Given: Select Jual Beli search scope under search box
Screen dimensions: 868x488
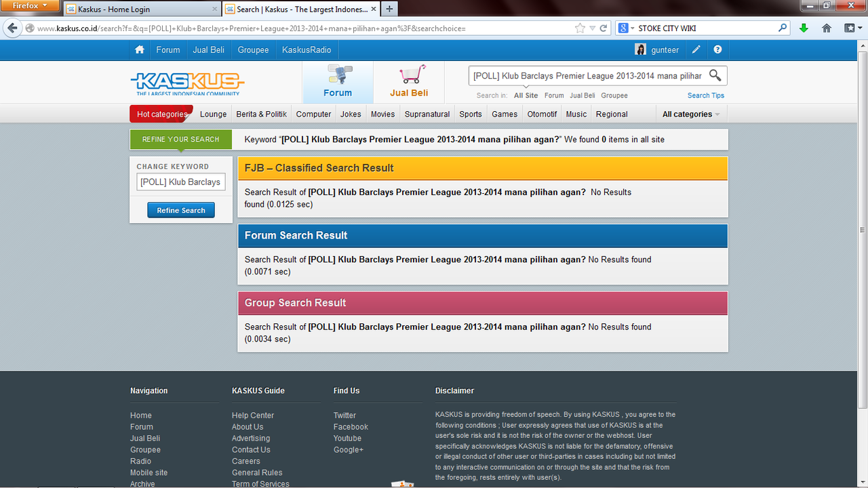Looking at the screenshot, I should coord(583,96).
